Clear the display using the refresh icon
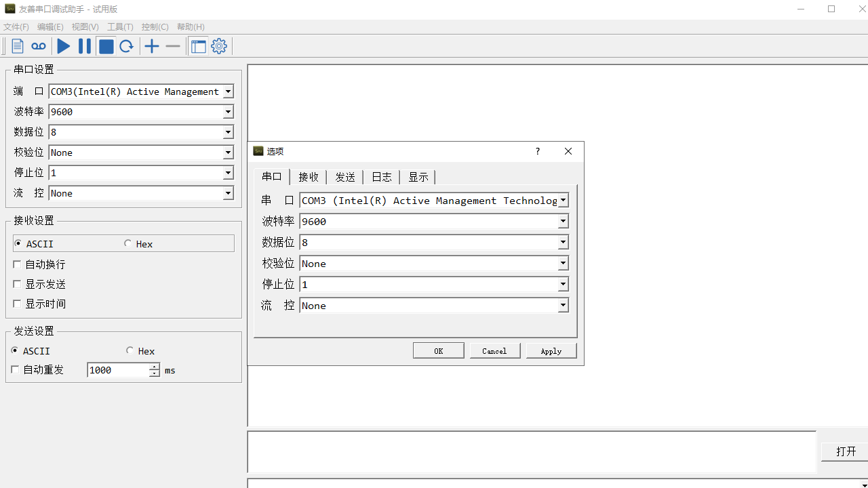 click(127, 46)
